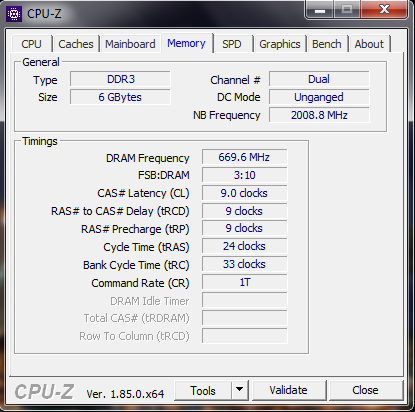Click the Tools button
Image resolution: width=415 pixels, height=412 pixels.
(x=203, y=390)
